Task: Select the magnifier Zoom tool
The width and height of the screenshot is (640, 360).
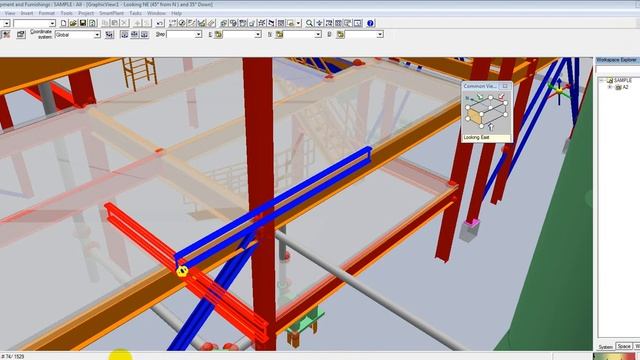Action: point(309,23)
